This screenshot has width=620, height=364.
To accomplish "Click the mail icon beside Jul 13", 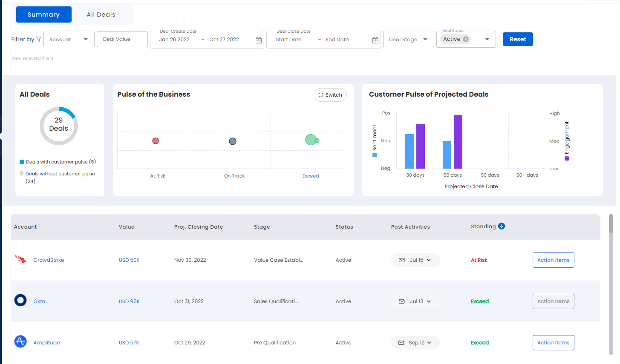I will click(x=401, y=301).
